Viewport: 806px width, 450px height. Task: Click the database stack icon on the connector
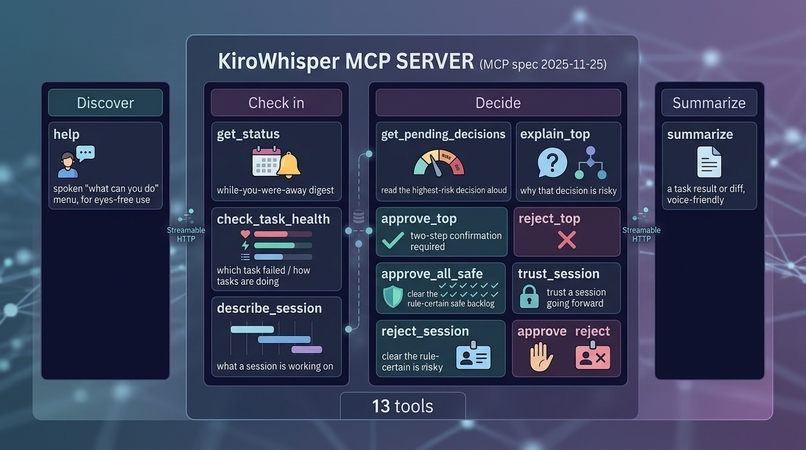(359, 217)
